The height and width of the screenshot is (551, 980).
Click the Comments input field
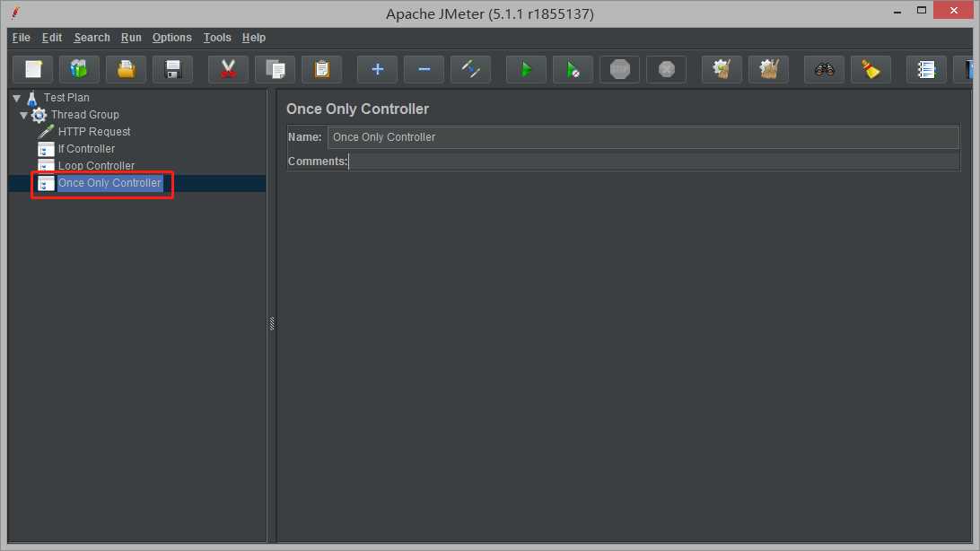(x=653, y=162)
